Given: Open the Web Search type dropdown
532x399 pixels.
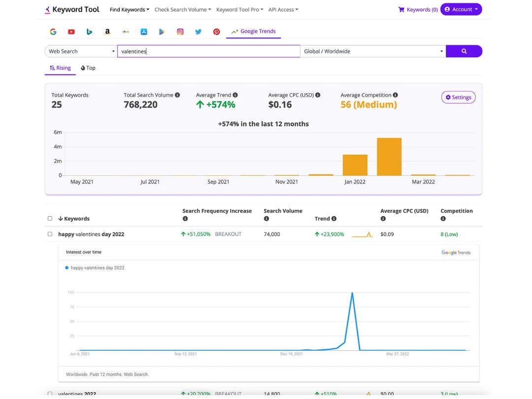Looking at the screenshot, I should point(80,51).
